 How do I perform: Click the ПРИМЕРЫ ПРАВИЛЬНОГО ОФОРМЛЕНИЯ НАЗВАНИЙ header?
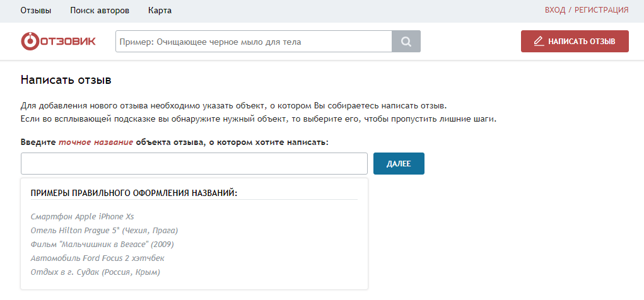tap(134, 192)
